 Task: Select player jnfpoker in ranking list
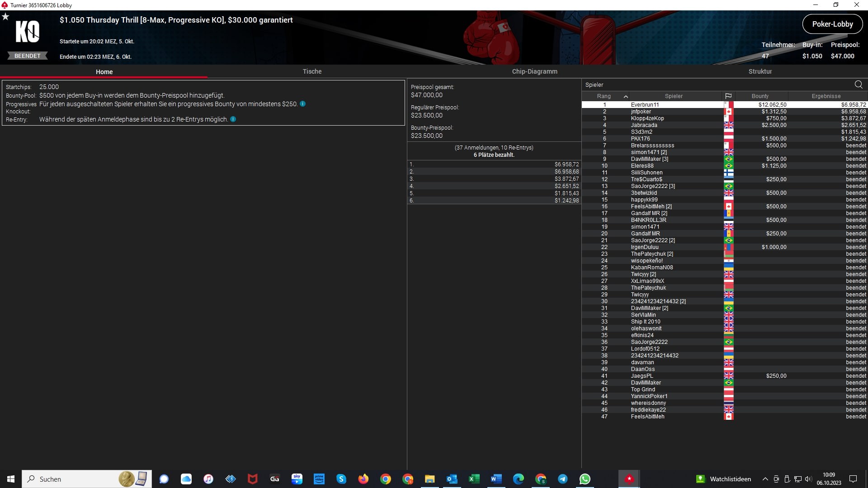point(641,112)
